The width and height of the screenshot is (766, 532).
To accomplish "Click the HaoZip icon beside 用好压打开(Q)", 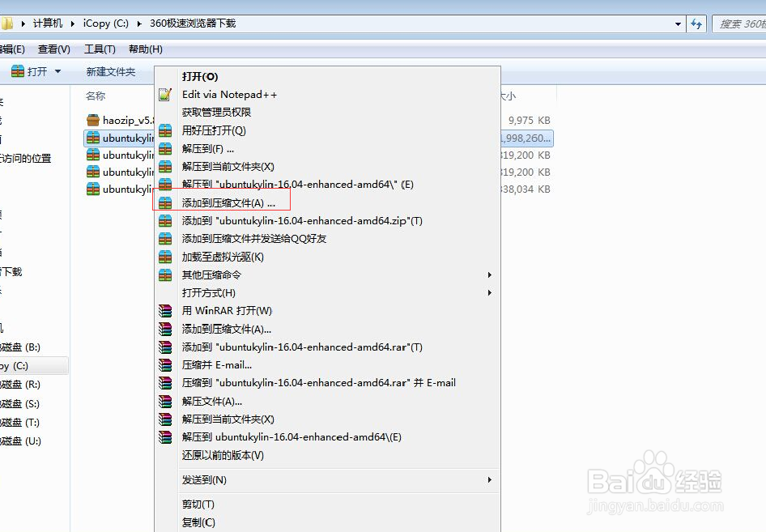I will [x=165, y=130].
